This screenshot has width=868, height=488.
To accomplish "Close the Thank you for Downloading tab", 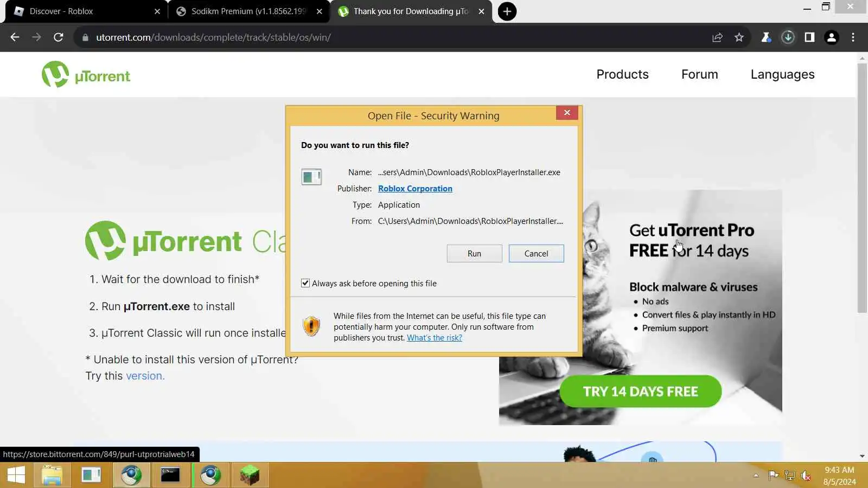I will pos(481,11).
